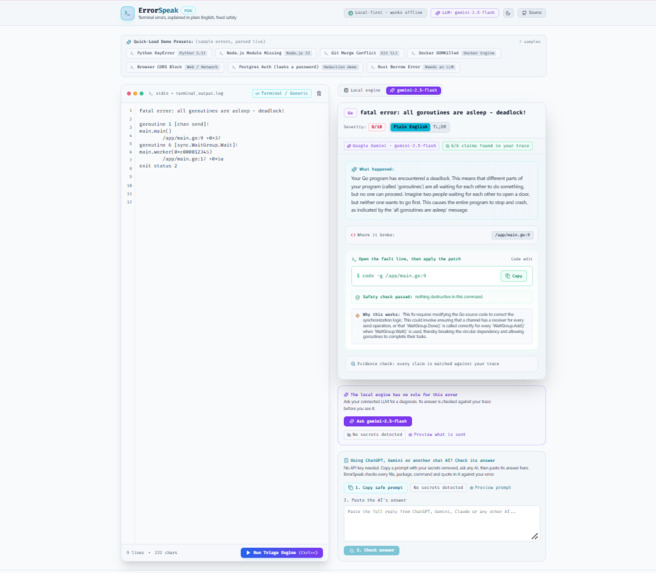Image resolution: width=656 pixels, height=573 pixels.
Task: Focus the paste AI answer text area
Action: 442,524
